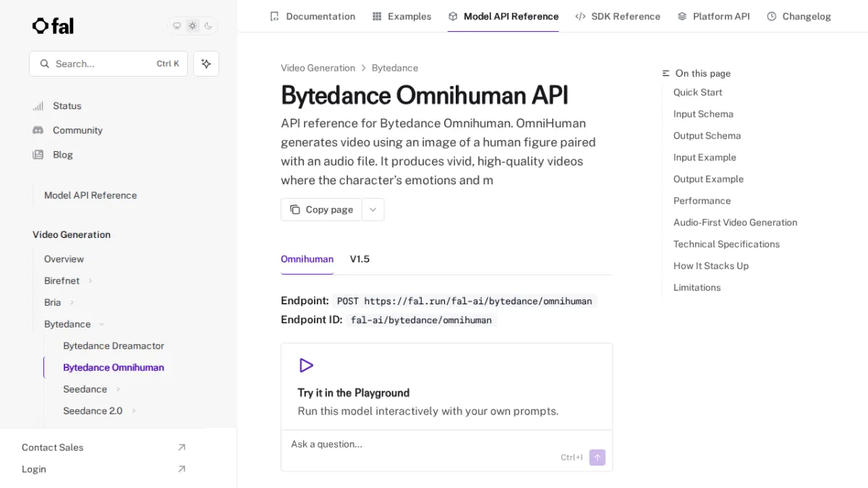Open Model API Reference in sidebar
Screen dimensions: 868x488
[90, 195]
